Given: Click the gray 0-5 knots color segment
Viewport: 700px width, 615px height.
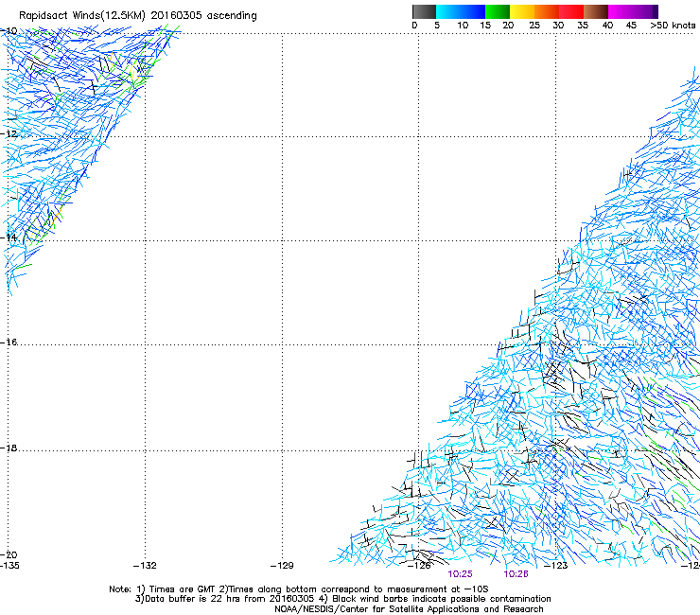Looking at the screenshot, I should coord(424,11).
